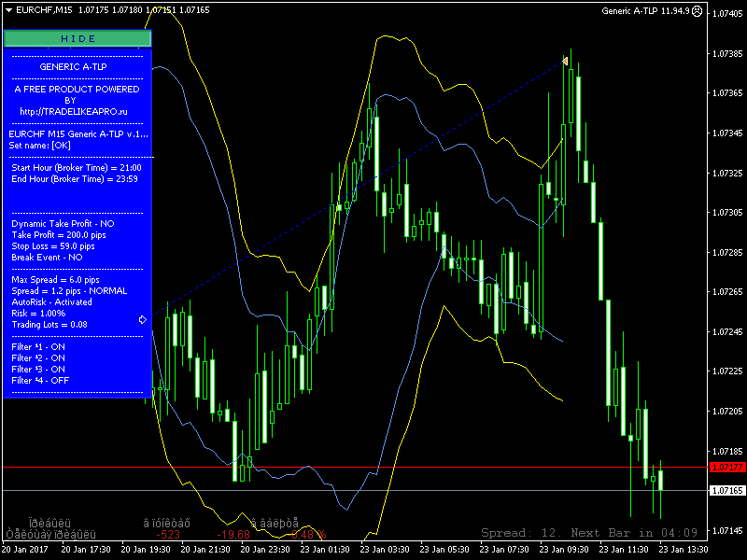This screenshot has width=747, height=560.
Task: Select the 'Stop Loss = 59.0 pips' line
Action: [53, 246]
